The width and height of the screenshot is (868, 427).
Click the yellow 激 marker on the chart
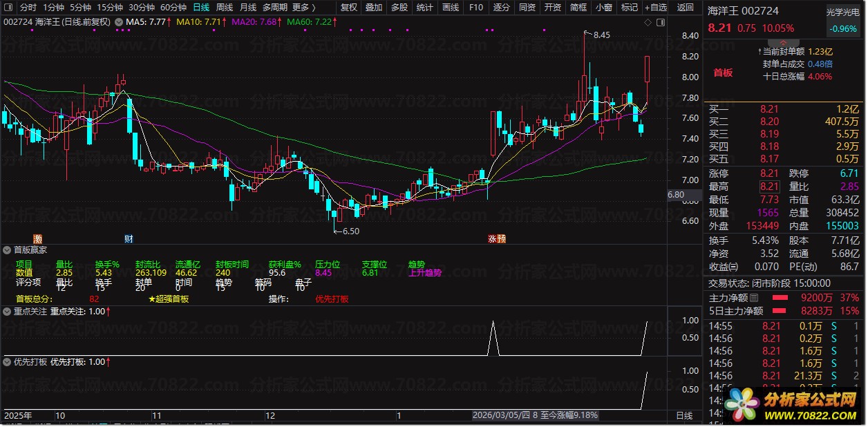[37, 239]
